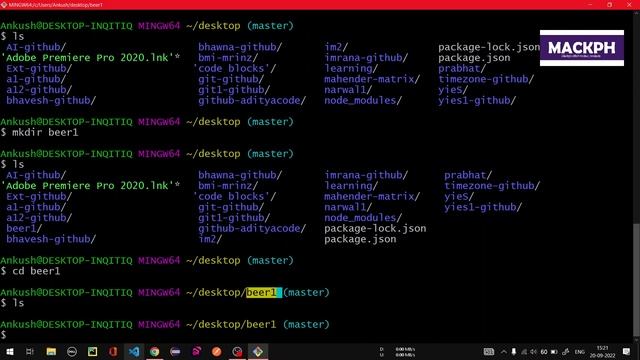Switch to Google Chrome in the taskbar
The image size is (640, 360).
(154, 351)
